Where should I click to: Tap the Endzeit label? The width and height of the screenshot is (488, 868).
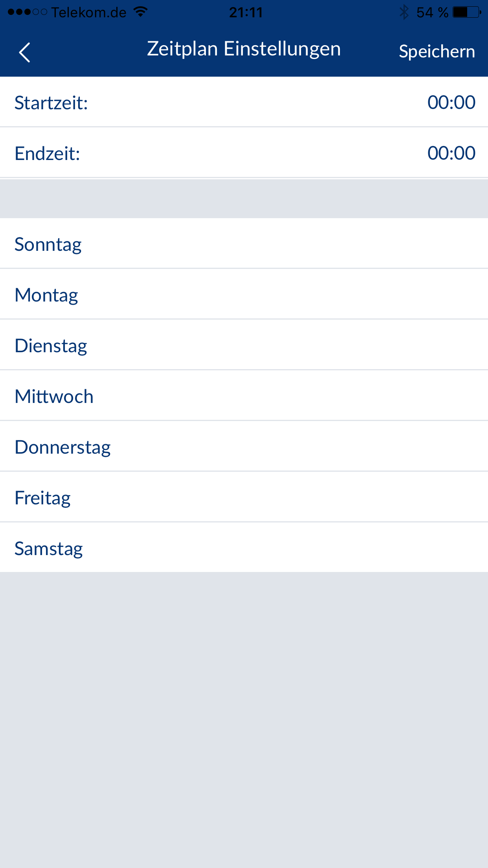[x=47, y=154]
